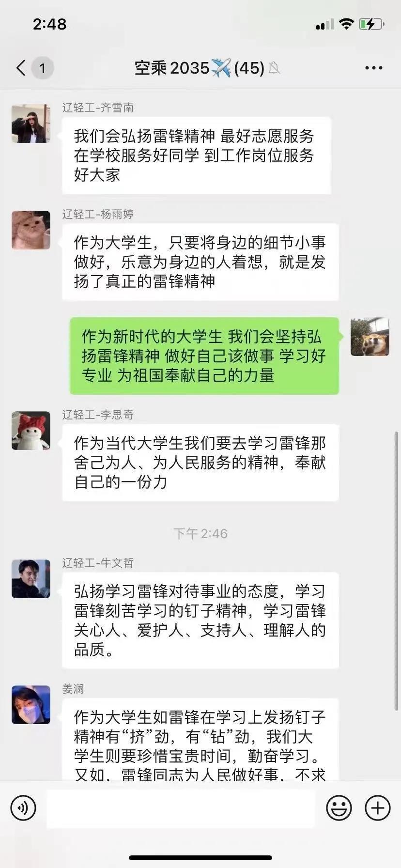Tap my own dog avatar on the right
The width and height of the screenshot is (401, 868).
point(370,337)
